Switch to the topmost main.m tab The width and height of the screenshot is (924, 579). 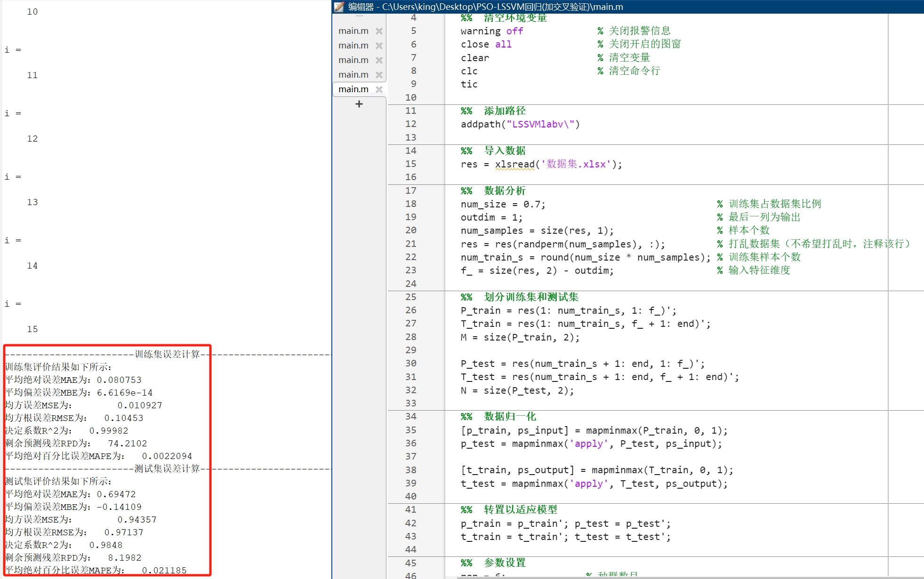[x=353, y=31]
